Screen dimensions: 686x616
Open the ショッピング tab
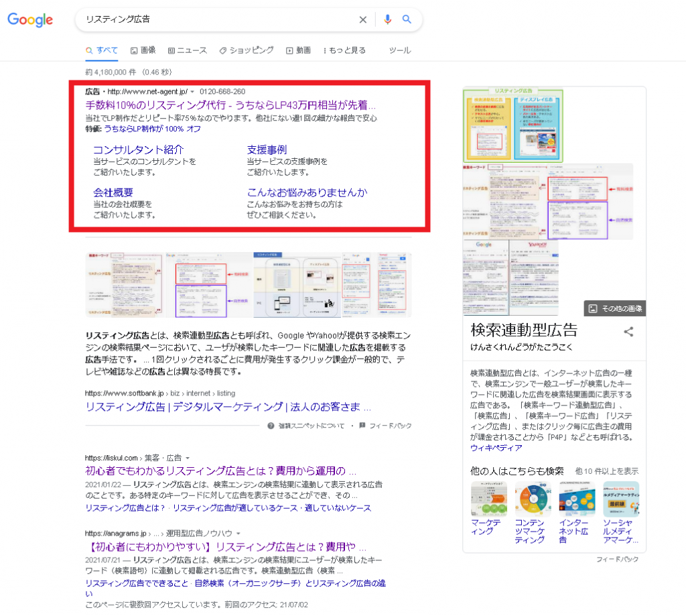click(247, 50)
